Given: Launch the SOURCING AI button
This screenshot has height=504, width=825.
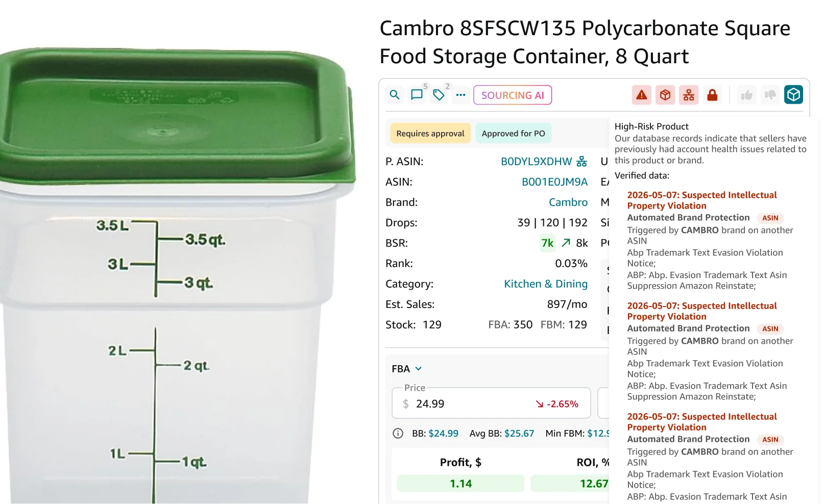Looking at the screenshot, I should (x=513, y=95).
